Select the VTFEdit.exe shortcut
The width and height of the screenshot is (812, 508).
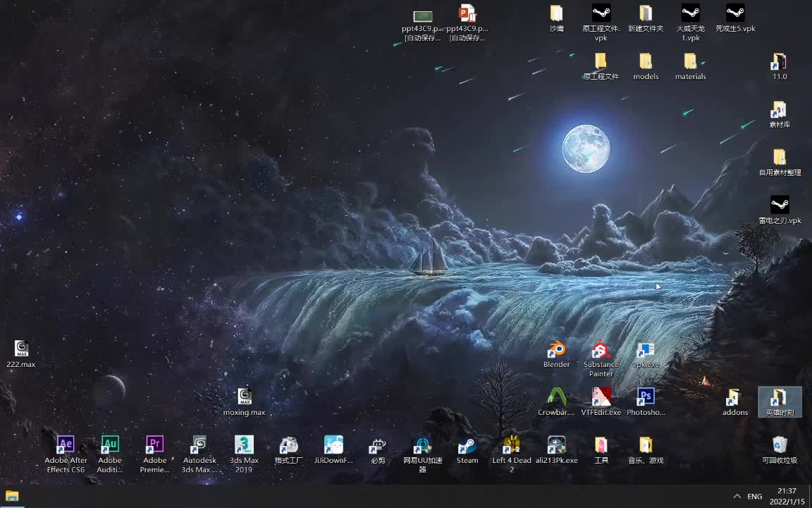click(x=601, y=401)
